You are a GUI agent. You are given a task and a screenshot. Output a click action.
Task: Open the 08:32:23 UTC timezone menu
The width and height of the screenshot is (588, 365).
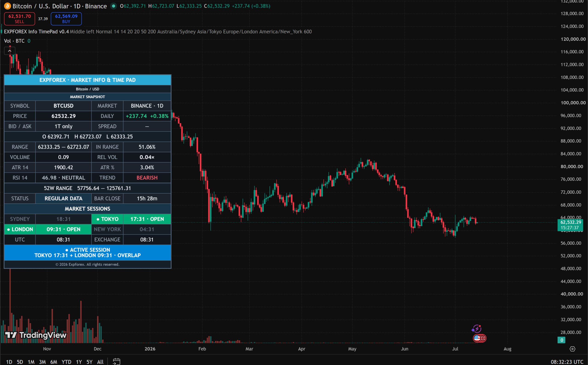567,362
